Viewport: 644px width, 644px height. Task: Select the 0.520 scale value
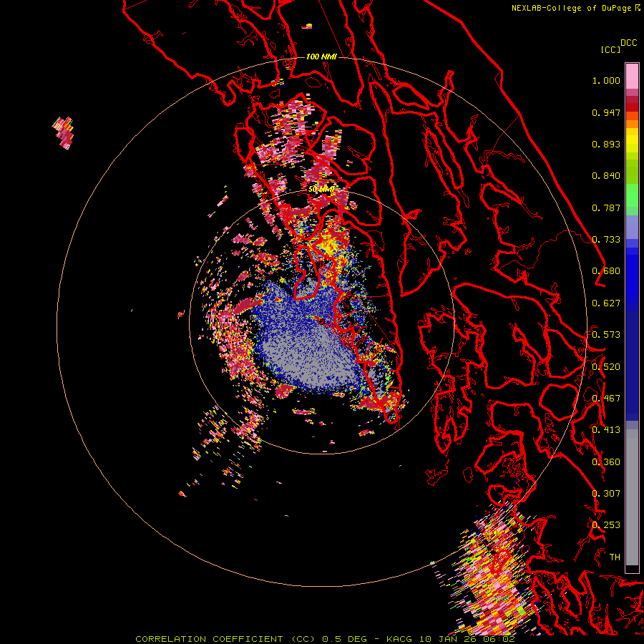[606, 367]
